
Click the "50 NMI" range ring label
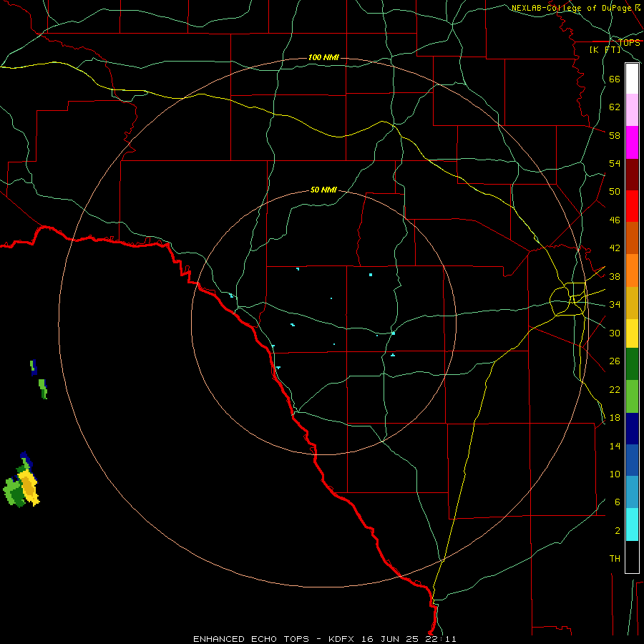[323, 190]
